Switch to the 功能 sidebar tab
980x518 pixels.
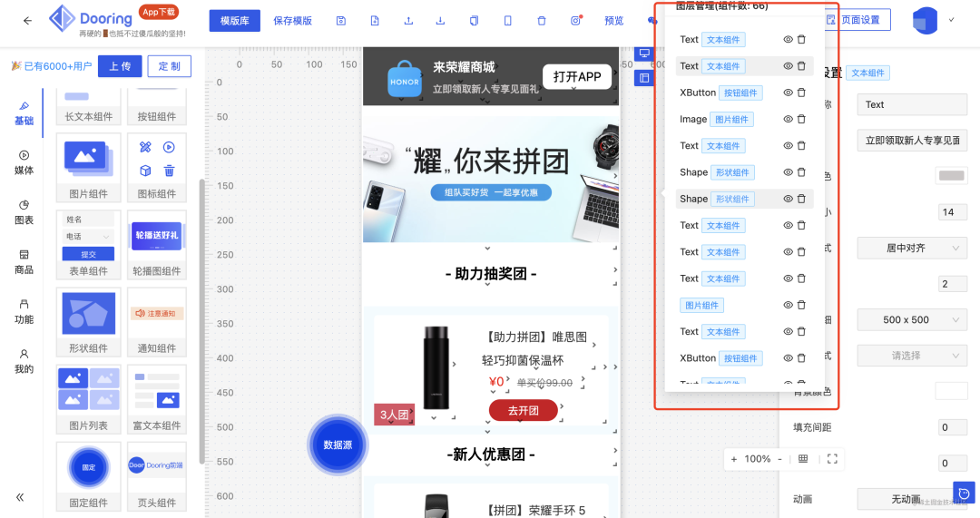point(24,312)
